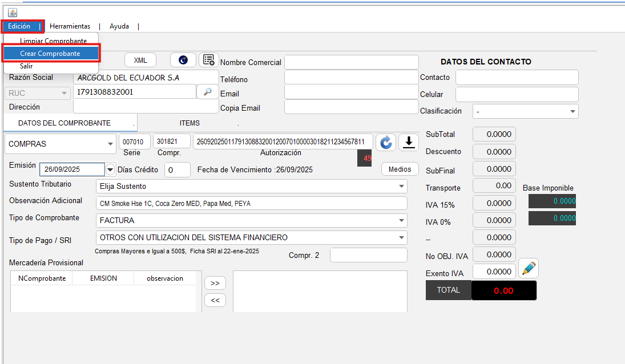Switch to the ITEMS tab
This screenshot has height=364, width=625.
click(189, 123)
